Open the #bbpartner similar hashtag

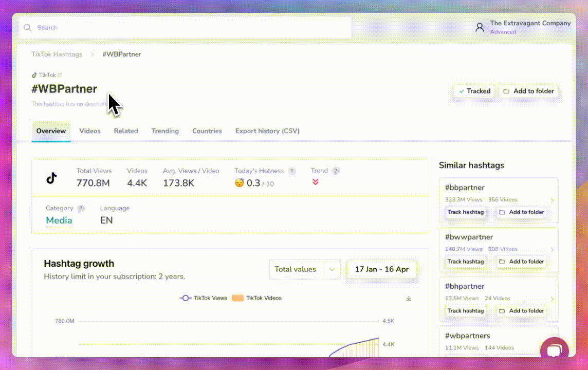pos(465,188)
